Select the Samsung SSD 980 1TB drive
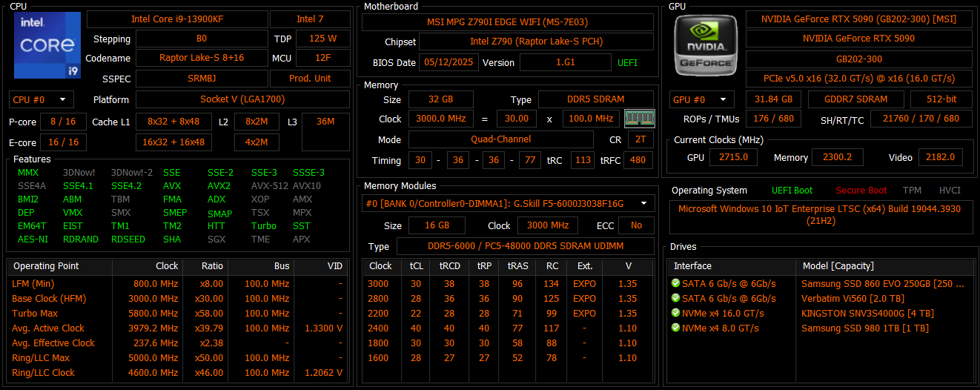 [821, 328]
